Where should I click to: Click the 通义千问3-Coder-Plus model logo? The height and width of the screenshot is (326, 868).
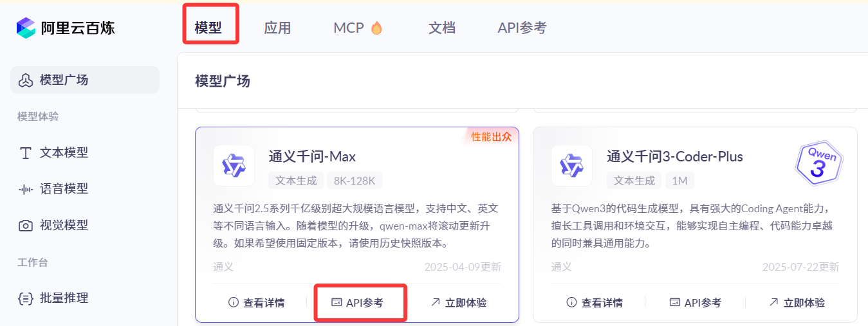(571, 166)
